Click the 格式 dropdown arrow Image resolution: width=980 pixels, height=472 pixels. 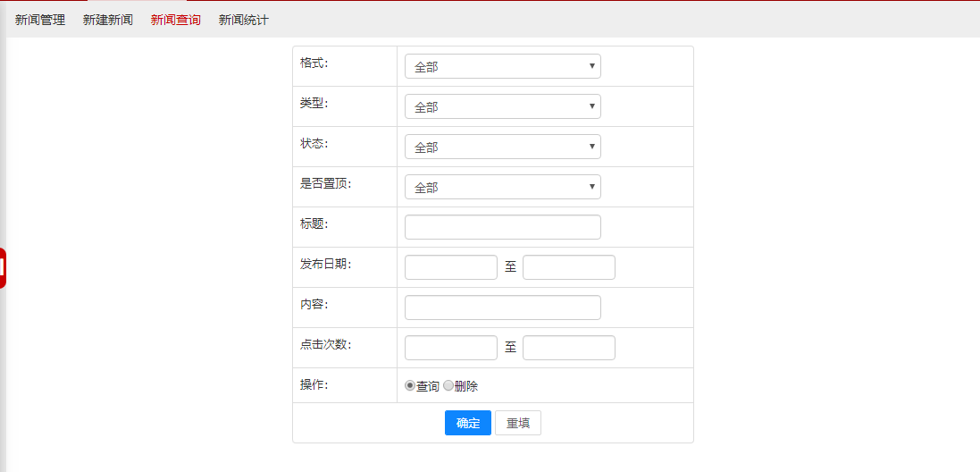pyautogui.click(x=591, y=66)
